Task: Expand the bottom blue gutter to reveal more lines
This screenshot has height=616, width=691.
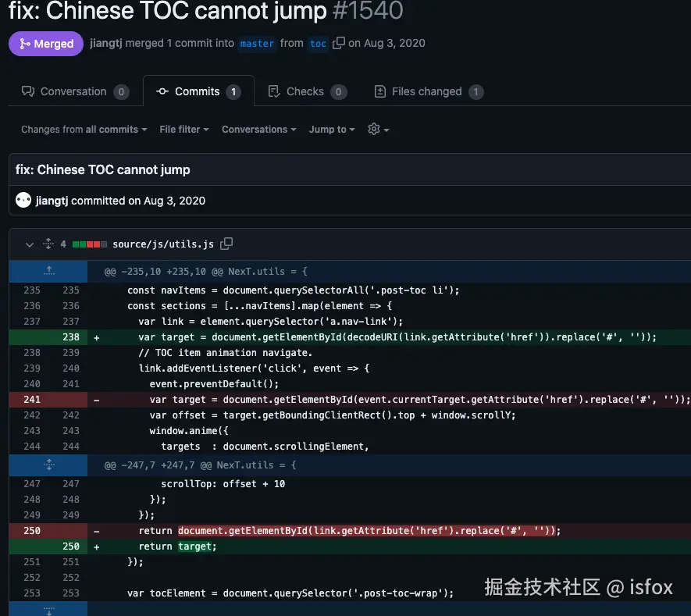Action: (x=48, y=609)
